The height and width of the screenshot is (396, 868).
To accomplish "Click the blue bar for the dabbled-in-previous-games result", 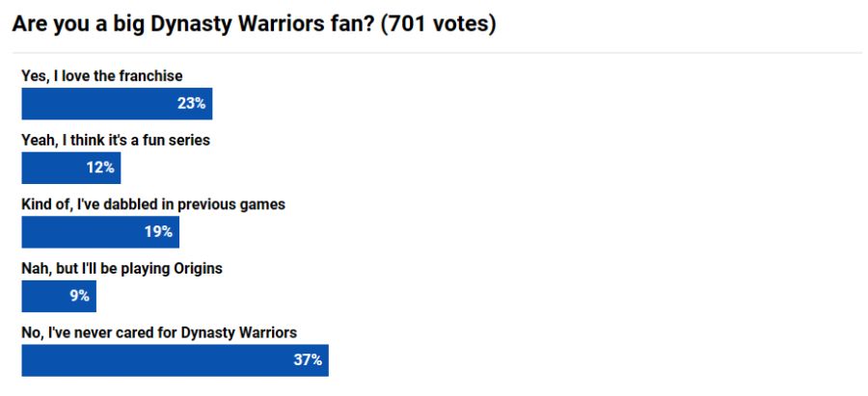I will (x=100, y=232).
